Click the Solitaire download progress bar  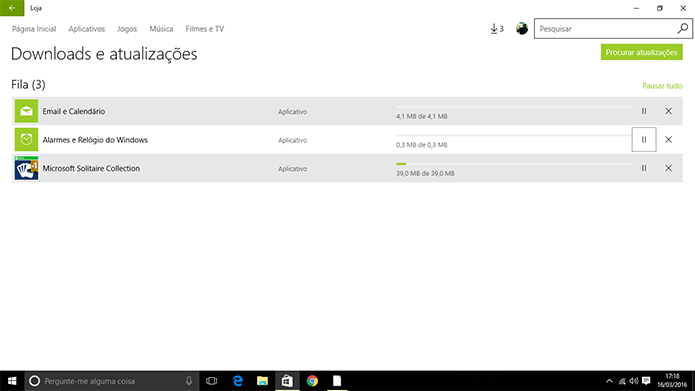tap(514, 164)
